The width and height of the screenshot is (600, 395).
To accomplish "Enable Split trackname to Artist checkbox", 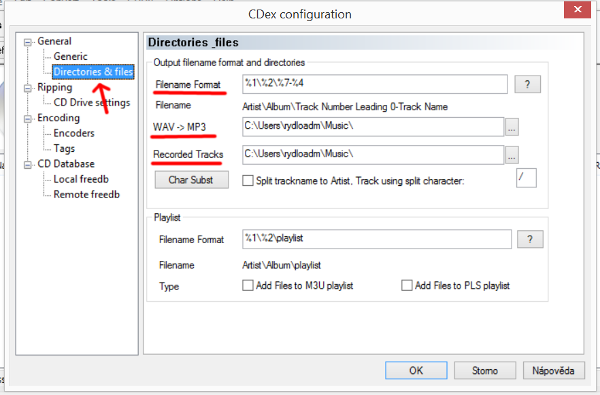I will coord(248,180).
